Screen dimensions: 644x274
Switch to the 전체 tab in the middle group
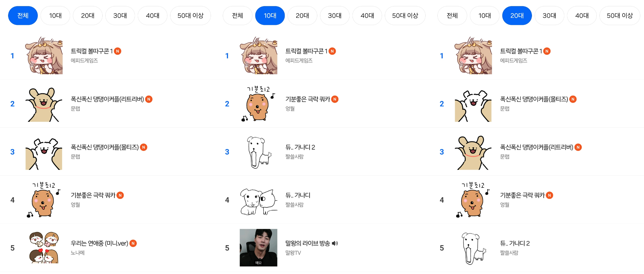(237, 15)
